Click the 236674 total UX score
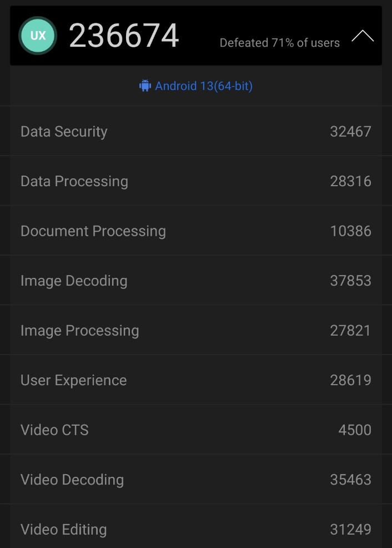 click(x=124, y=36)
